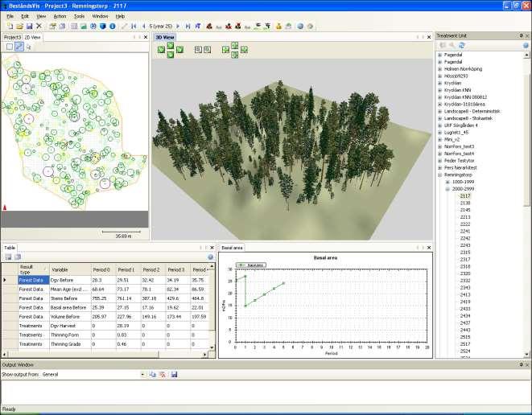Select treatment unit 2515 in tree
The image size is (532, 415).
coord(465,337)
